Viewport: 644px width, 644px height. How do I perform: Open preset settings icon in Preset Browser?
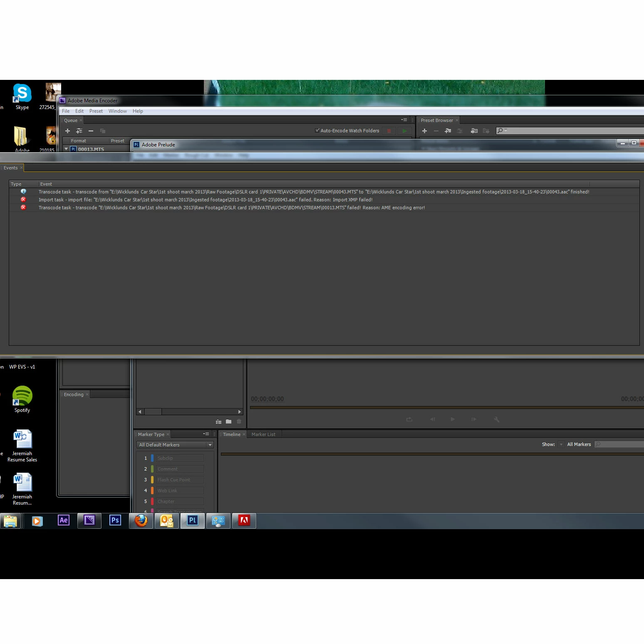point(460,131)
